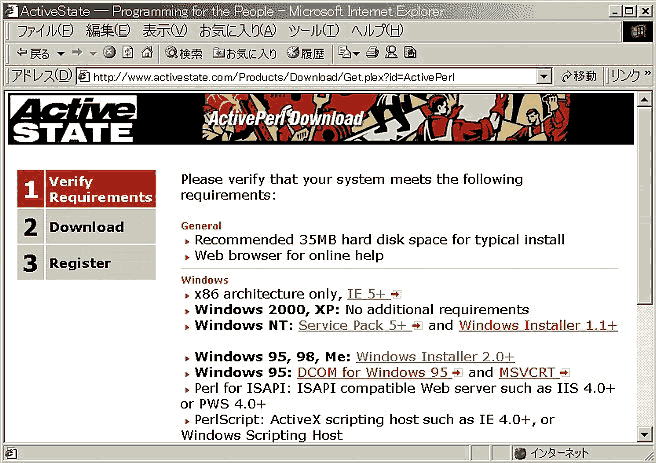
Task: Click 'Windows 2000, XP:' requirement line
Action: (x=362, y=310)
